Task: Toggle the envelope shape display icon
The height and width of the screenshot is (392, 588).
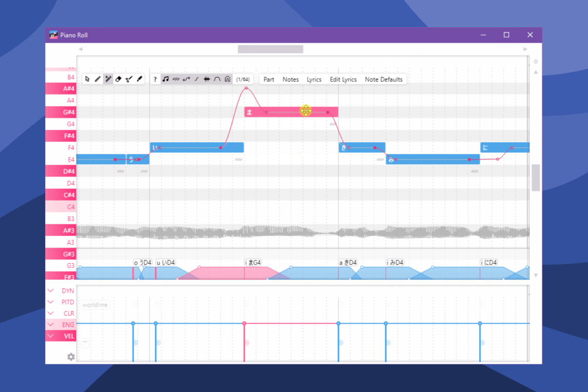Action: pyautogui.click(x=217, y=79)
